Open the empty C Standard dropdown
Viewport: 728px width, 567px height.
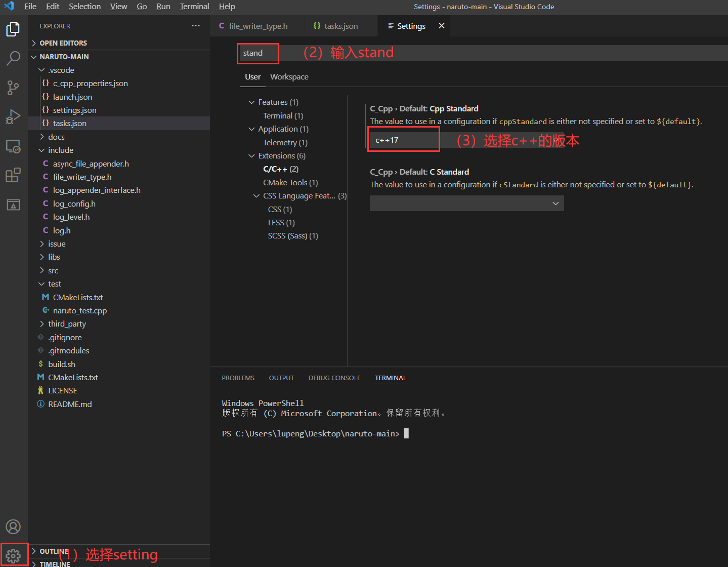[466, 203]
